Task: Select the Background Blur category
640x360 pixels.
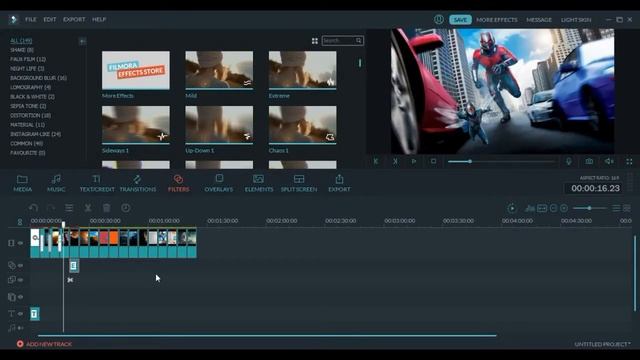Action: coord(38,78)
